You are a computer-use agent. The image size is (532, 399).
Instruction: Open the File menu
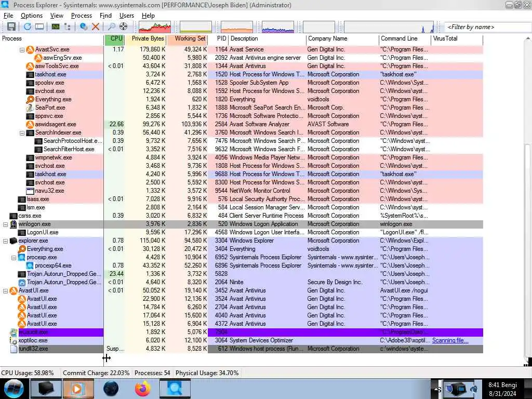[8, 16]
